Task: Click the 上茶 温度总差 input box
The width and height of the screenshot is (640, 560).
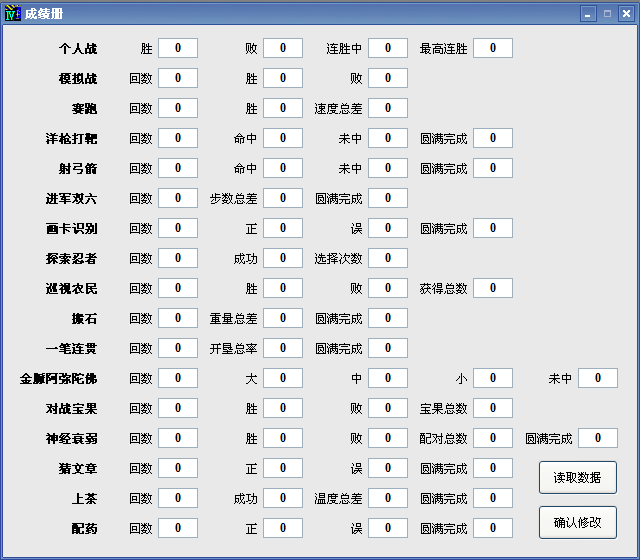Action: click(x=388, y=498)
